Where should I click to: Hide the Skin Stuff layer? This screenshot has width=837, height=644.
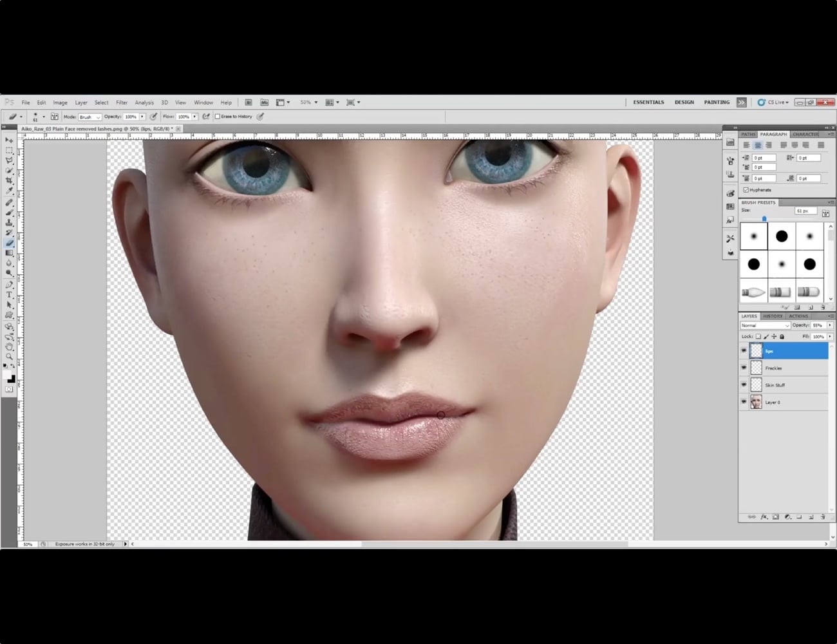(744, 384)
